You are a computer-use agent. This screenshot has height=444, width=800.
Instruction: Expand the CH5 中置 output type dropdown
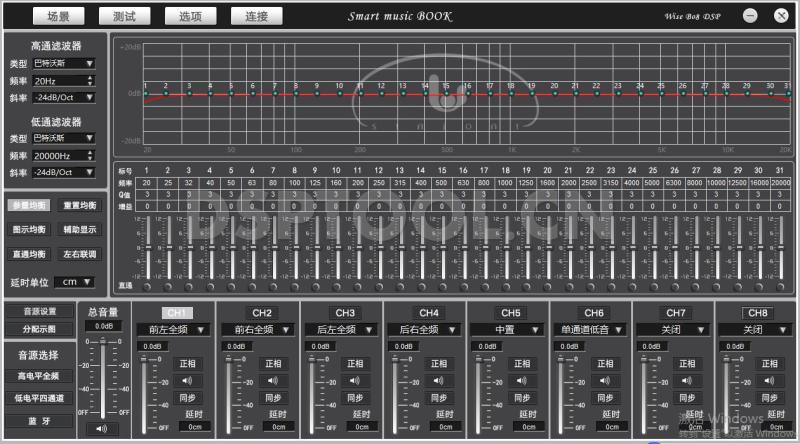[511, 329]
